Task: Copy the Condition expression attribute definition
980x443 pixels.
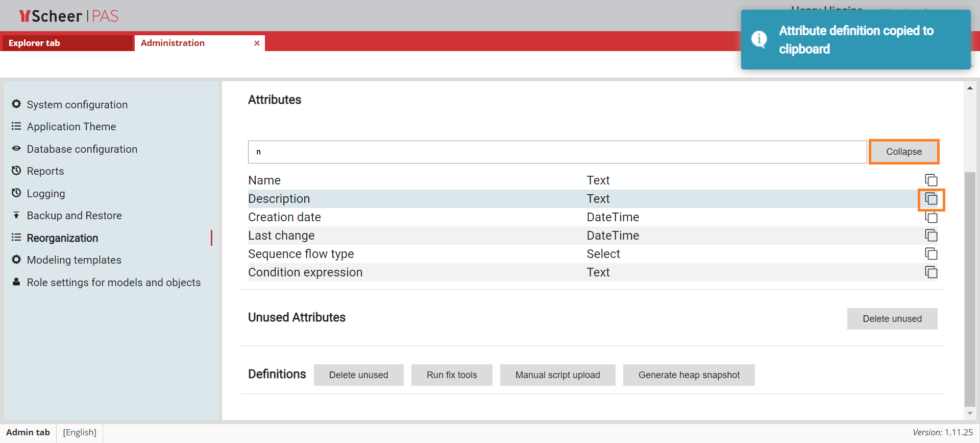Action: [x=931, y=272]
